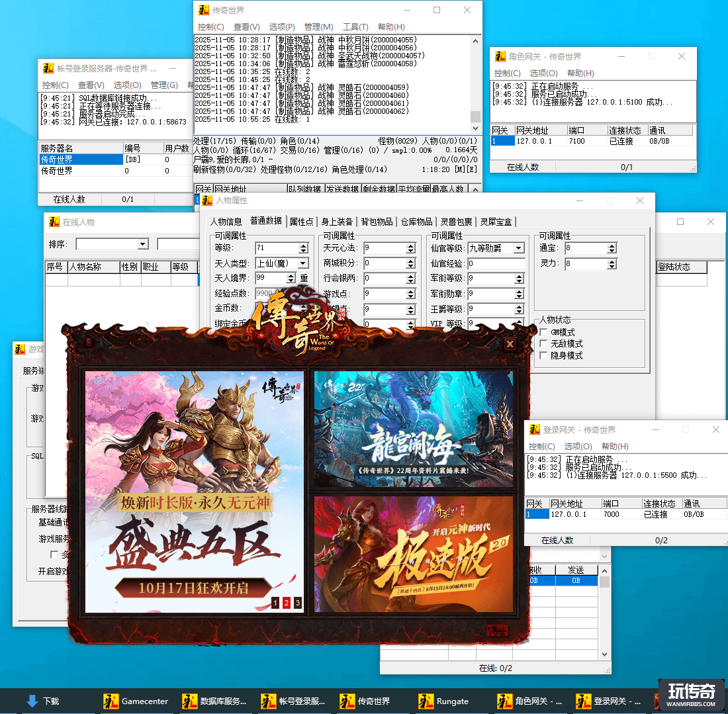Click scrollbar down arrow in Rungate list
The width and height of the screenshot is (728, 714).
click(x=604, y=654)
